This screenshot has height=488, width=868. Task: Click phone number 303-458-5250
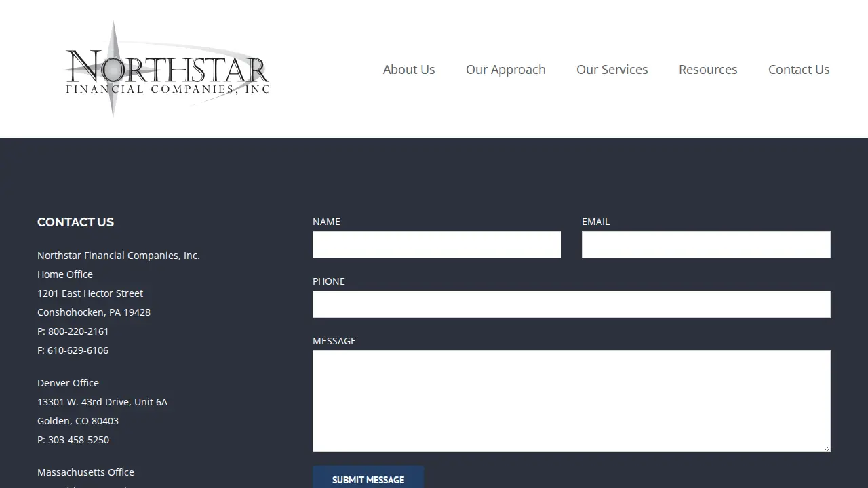click(x=79, y=440)
